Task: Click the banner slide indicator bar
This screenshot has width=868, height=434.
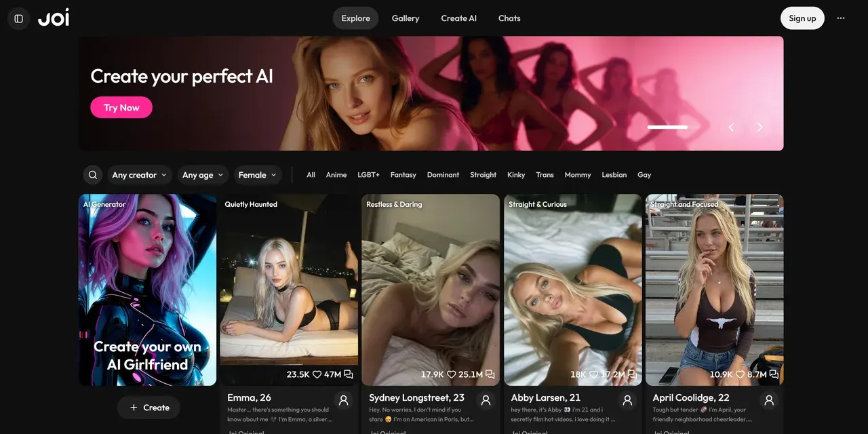Action: tap(667, 127)
